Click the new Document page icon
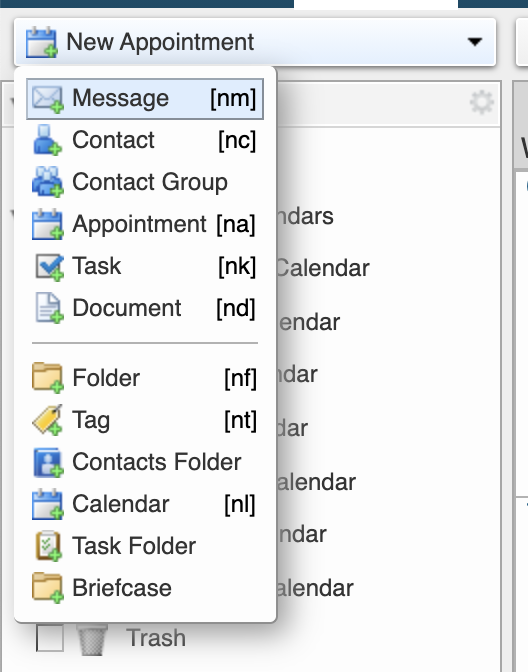 pyautogui.click(x=48, y=308)
